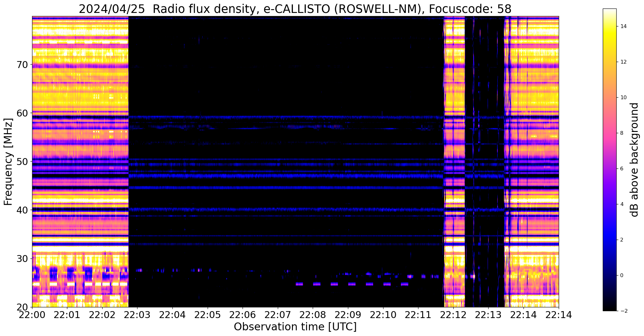
Task: Click the 22:09 time tick label
Action: point(348,315)
